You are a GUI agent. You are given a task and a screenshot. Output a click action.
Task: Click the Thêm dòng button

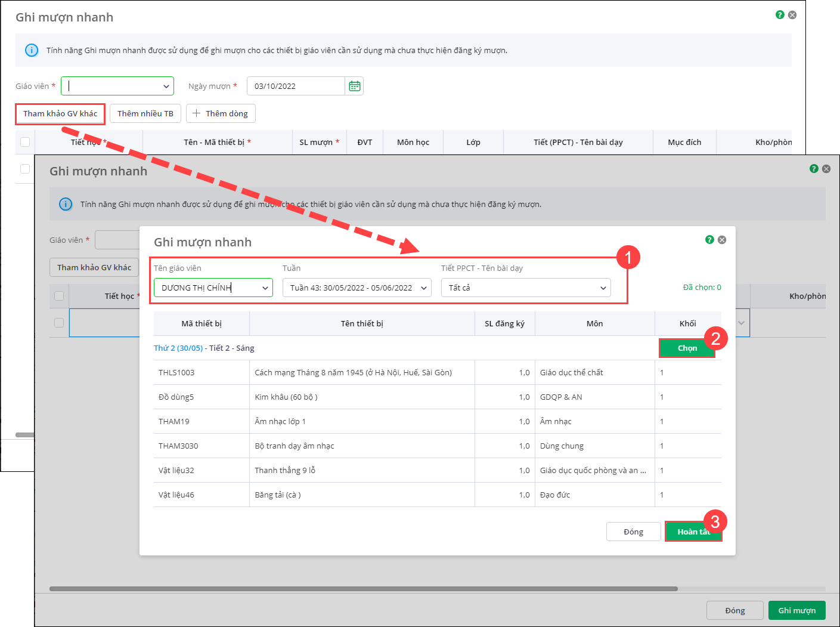tap(221, 114)
